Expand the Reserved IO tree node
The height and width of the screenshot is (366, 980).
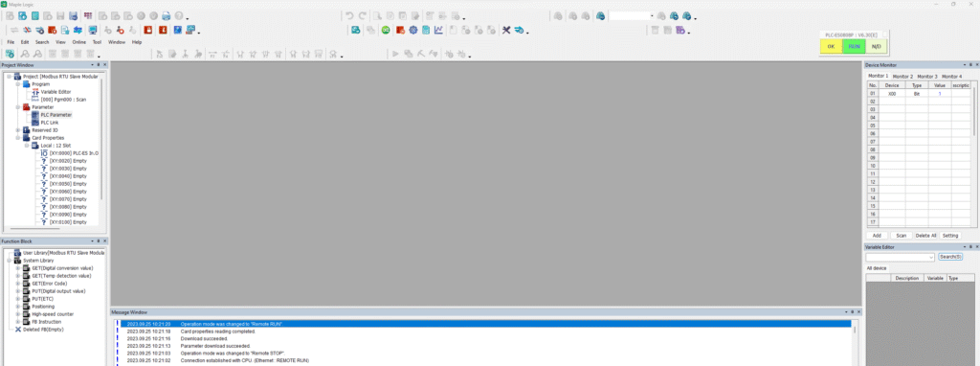[x=18, y=130]
